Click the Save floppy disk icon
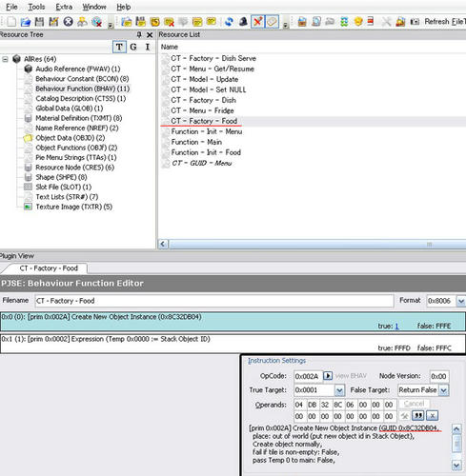The width and height of the screenshot is (466, 476). (x=39, y=22)
